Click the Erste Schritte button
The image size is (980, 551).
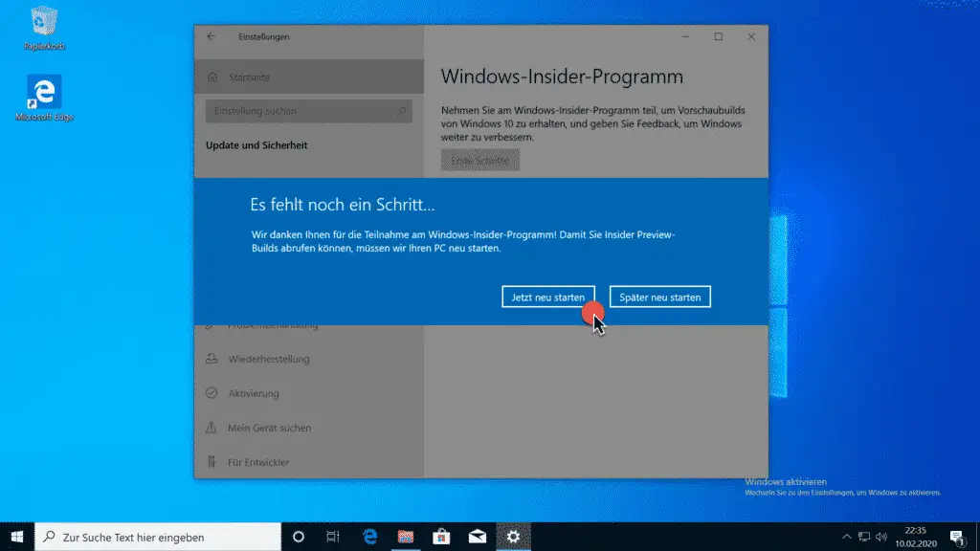point(480,161)
